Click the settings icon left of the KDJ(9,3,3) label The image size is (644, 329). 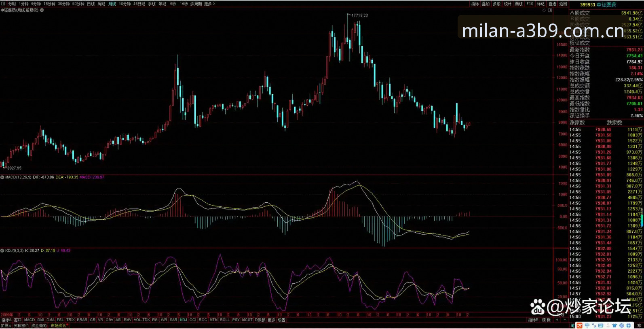pos(2,250)
